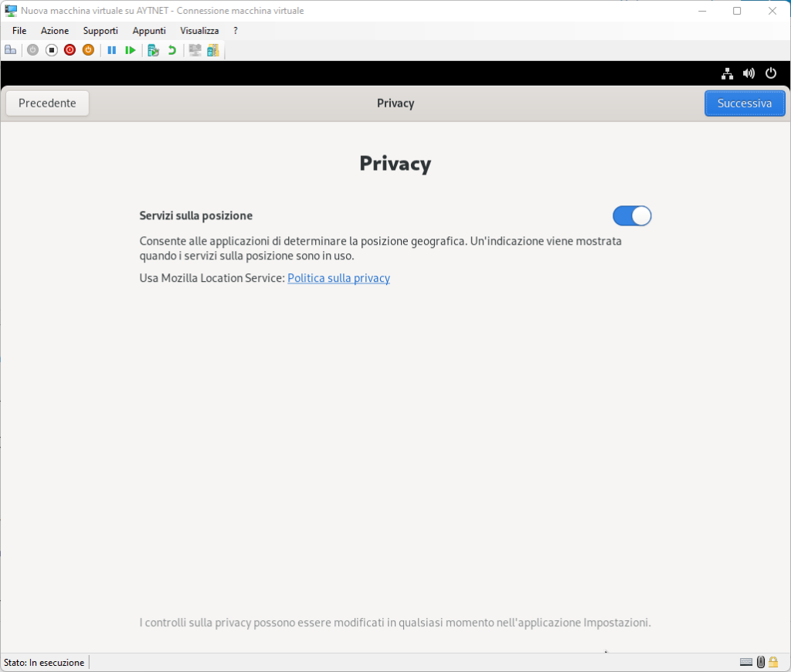
Task: Pause the virtual machine
Action: point(112,50)
